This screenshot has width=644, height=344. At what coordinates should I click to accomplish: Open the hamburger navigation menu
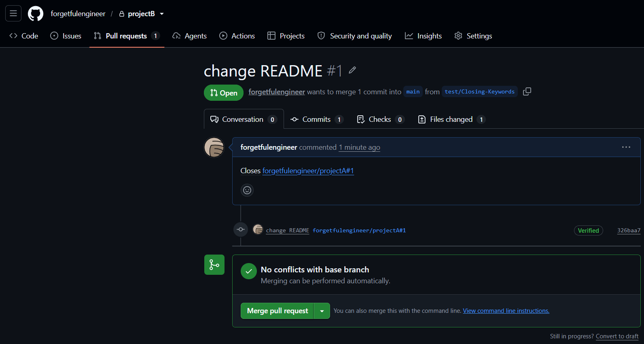13,13
